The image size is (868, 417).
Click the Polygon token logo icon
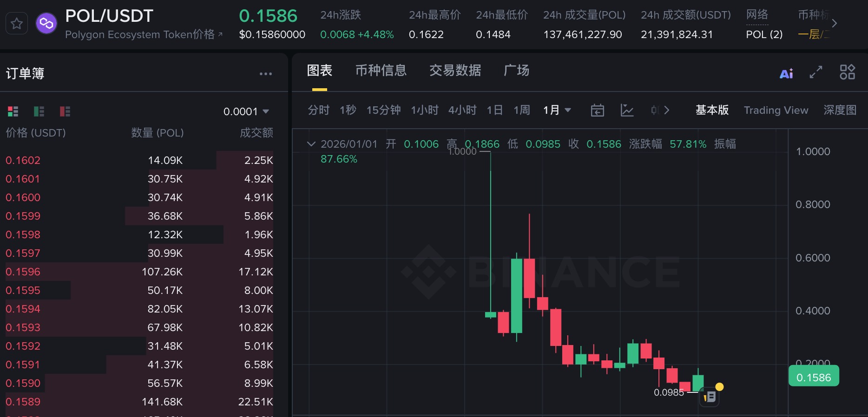click(x=46, y=23)
